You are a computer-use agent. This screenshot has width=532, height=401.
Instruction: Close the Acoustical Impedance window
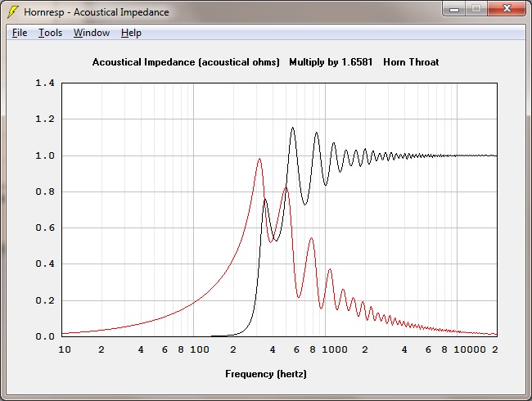pyautogui.click(x=507, y=9)
